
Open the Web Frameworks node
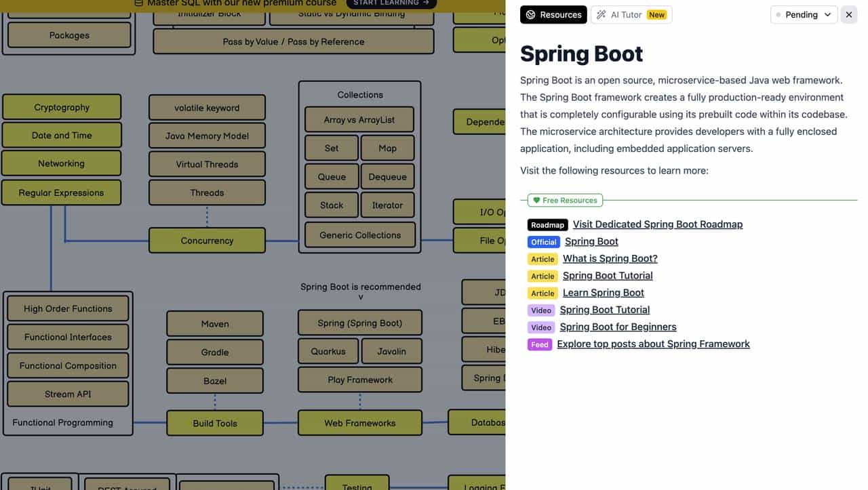click(x=359, y=423)
